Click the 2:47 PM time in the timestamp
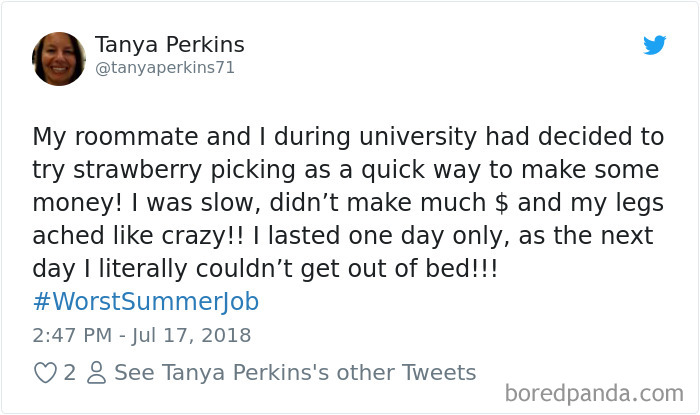 click(x=73, y=335)
